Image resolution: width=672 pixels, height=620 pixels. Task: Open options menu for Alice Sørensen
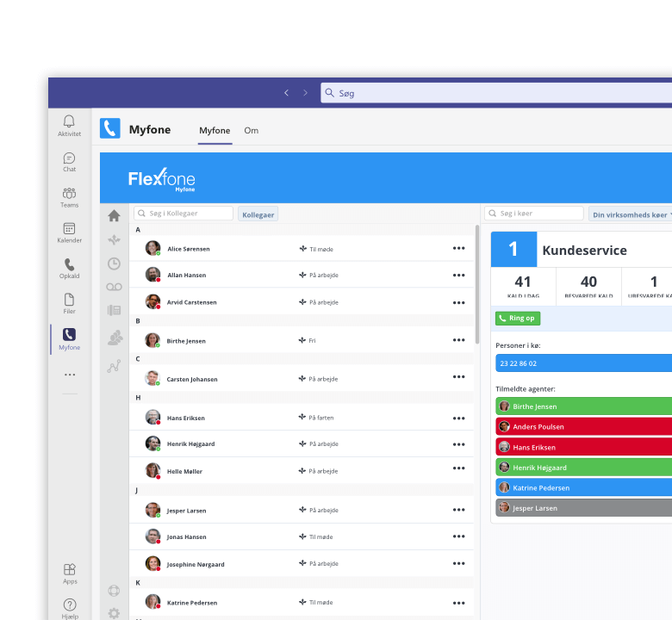click(458, 249)
